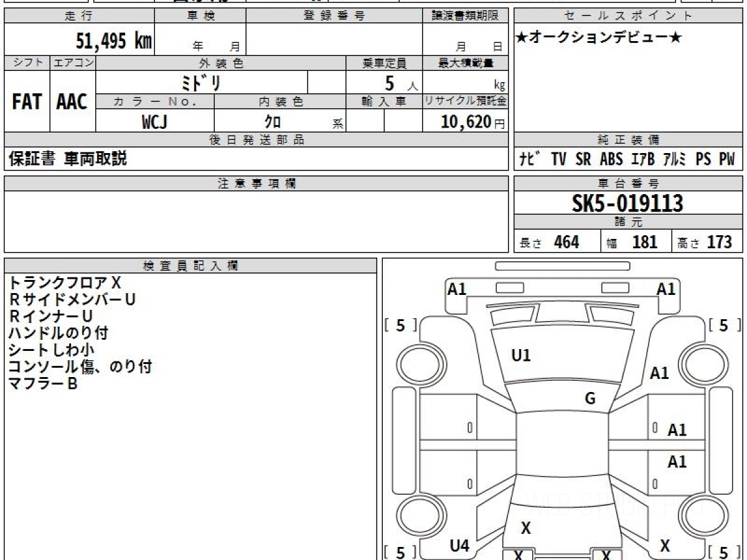Image resolution: width=747 pixels, height=560 pixels.
Task: Select the width value 181
Action: tap(645, 242)
